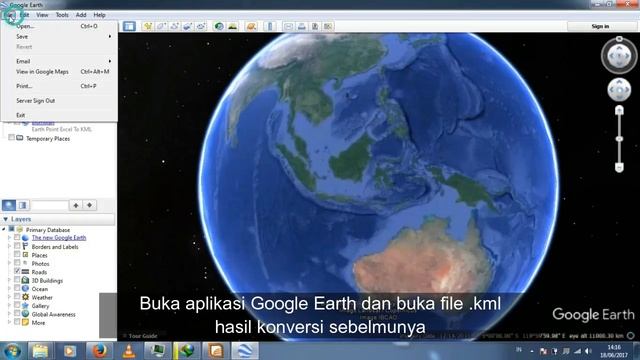Screen dimensions: 640x360
Task: Move the selected place down with the arrow button
Action: (x=89, y=205)
